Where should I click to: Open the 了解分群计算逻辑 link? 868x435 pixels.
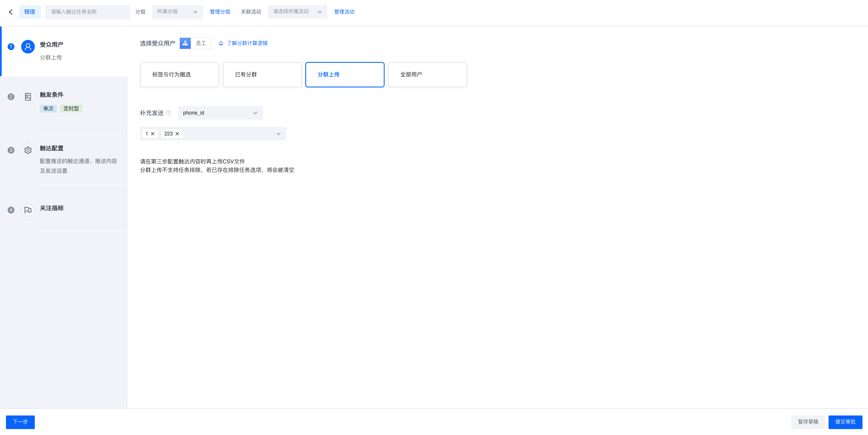coord(247,43)
